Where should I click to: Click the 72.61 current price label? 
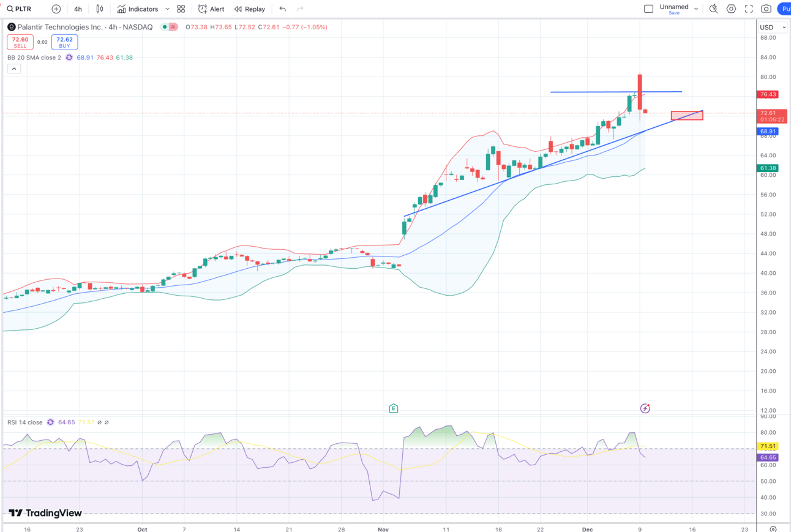pos(772,116)
